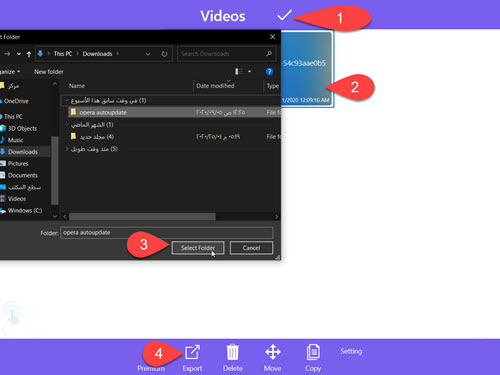500x375 pixels.
Task: Select the blue video thumbnail
Action: coord(307,69)
